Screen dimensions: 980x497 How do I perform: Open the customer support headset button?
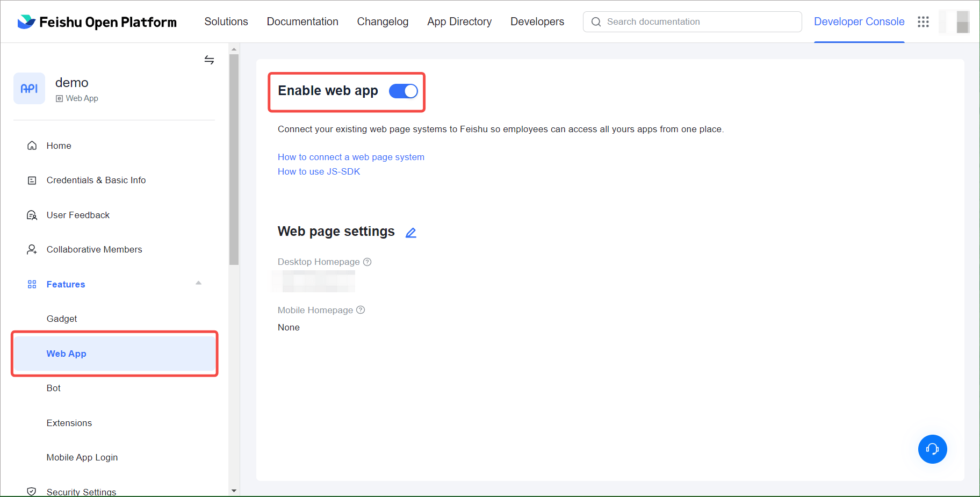tap(932, 449)
